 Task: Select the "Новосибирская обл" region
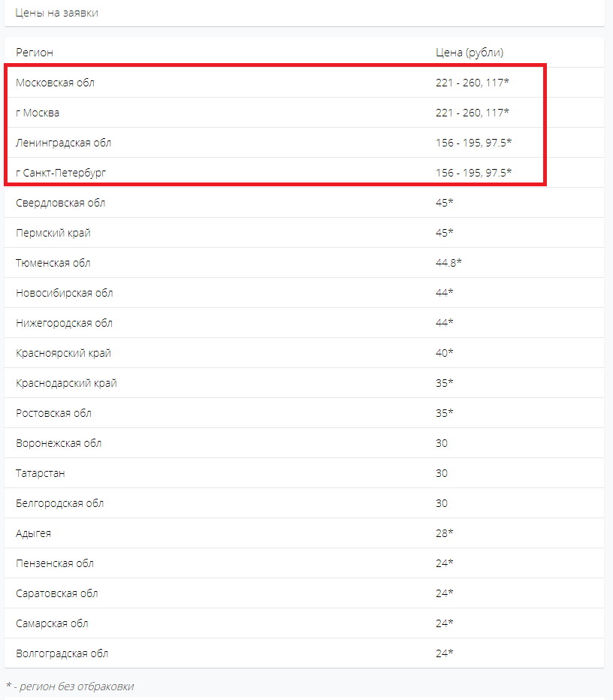pyautogui.click(x=65, y=293)
